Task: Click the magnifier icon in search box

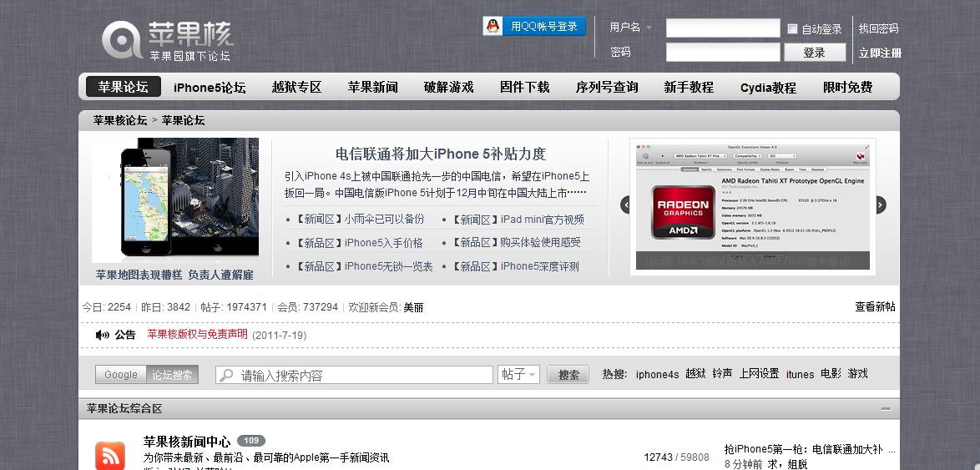Action: click(226, 375)
